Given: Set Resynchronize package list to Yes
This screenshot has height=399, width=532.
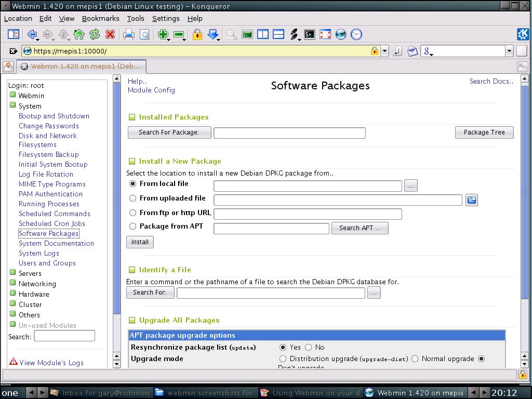Looking at the screenshot, I should pyautogui.click(x=283, y=347).
